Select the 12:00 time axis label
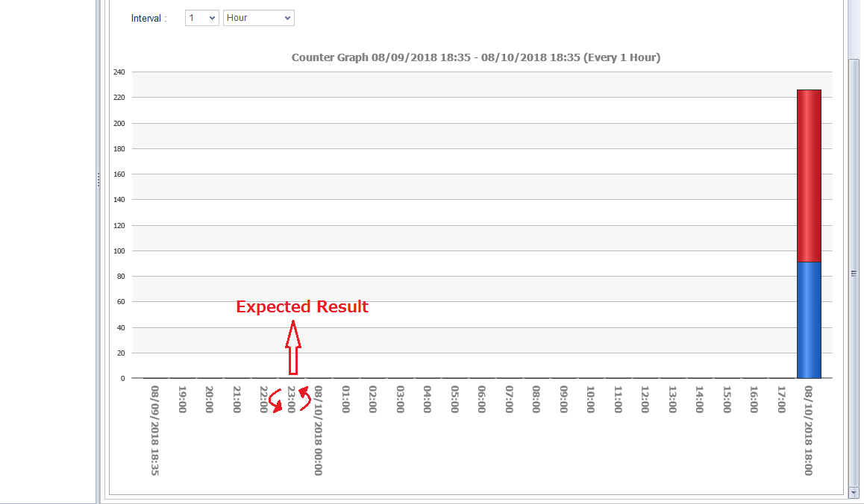 (645, 399)
